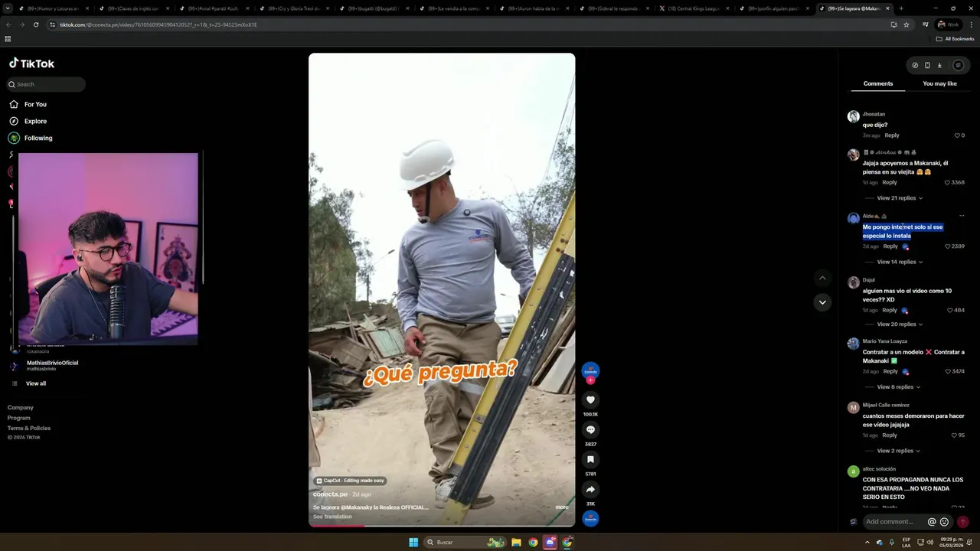Viewport: 980px width, 551px height.
Task: Click the browser address bar URL
Action: pyautogui.click(x=158, y=24)
